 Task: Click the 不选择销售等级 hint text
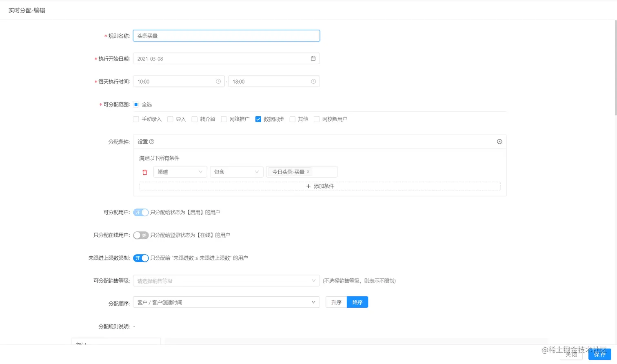(x=359, y=281)
